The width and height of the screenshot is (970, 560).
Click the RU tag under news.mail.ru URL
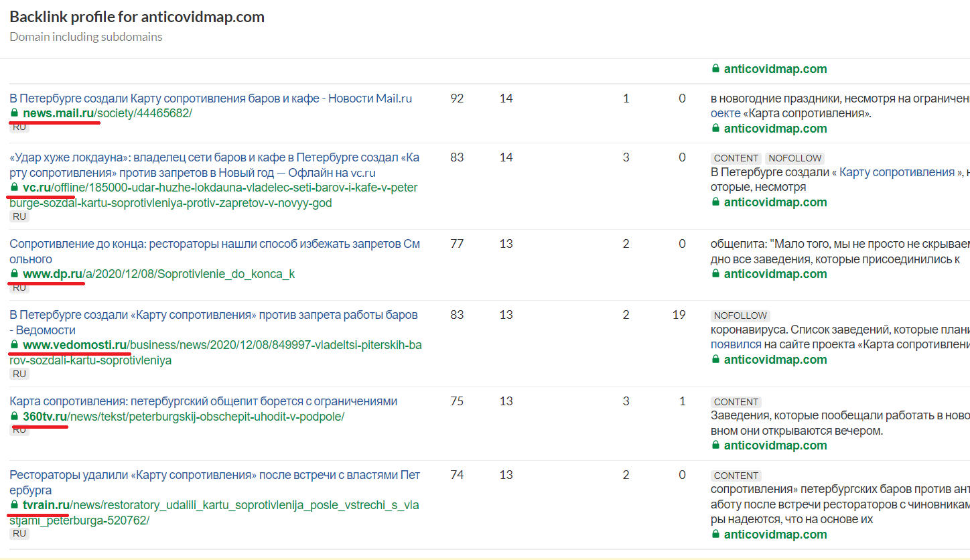(19, 127)
